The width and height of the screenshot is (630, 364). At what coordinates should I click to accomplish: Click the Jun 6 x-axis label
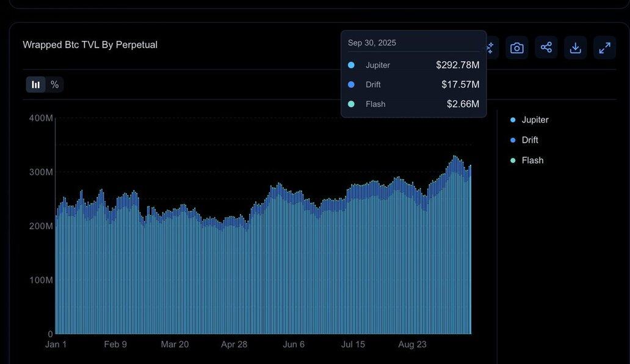pyautogui.click(x=294, y=344)
